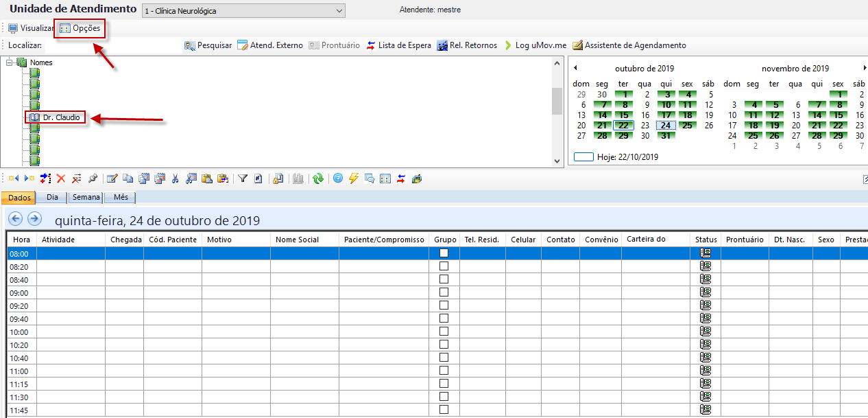Click the calendar grid icon in toolbar
Viewport: 868px width, 418px height.
pyautogui.click(x=385, y=178)
